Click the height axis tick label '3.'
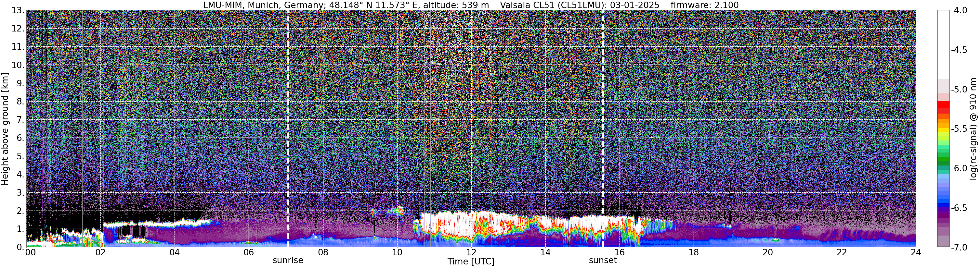Viewport: 980px width, 268px height. [20, 193]
